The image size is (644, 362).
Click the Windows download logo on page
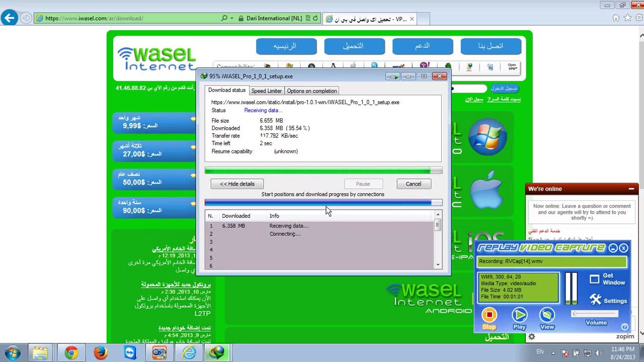click(487, 137)
